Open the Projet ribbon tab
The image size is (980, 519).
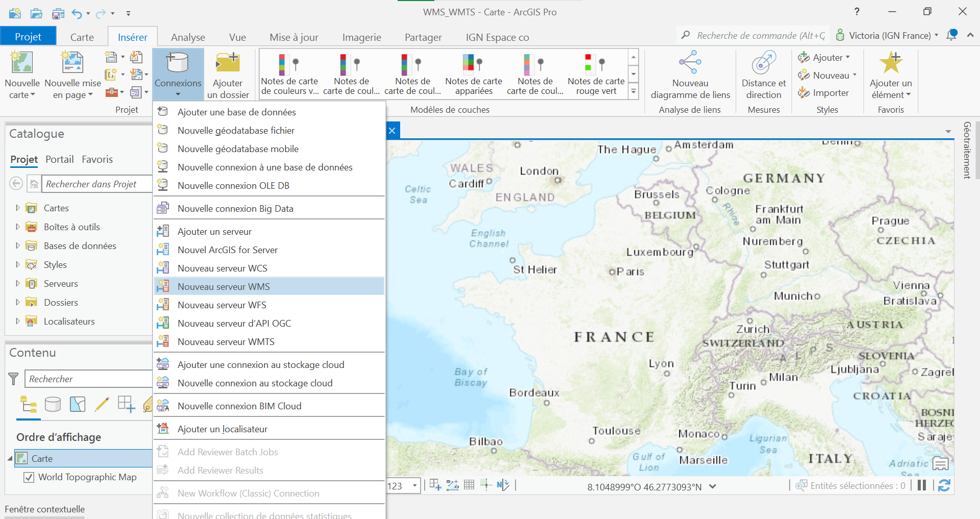28,36
